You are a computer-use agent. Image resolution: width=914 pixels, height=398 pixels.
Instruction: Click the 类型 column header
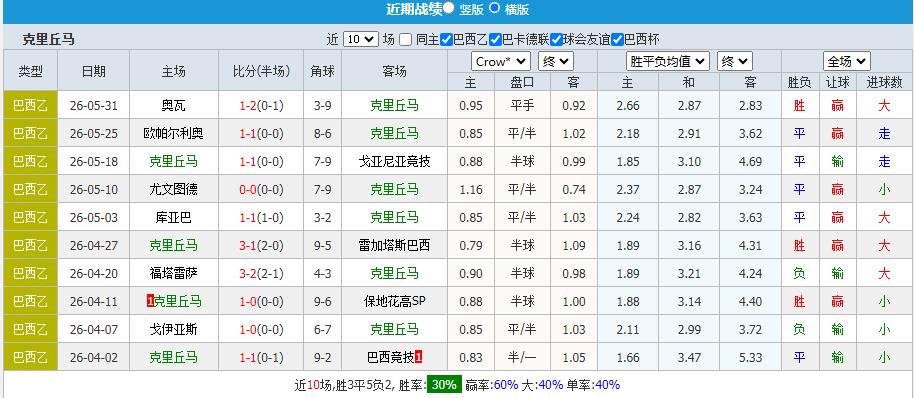click(30, 71)
